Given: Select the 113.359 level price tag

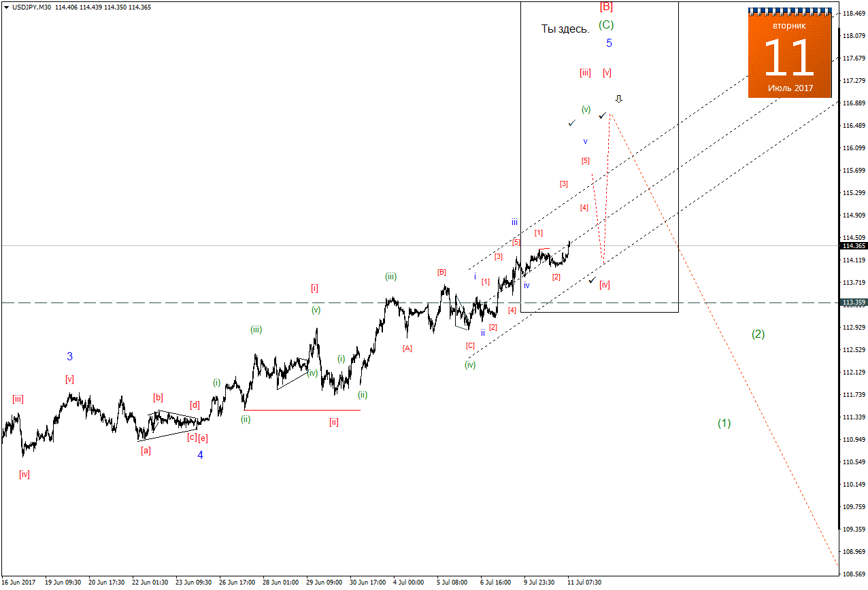Looking at the screenshot, I should (854, 302).
